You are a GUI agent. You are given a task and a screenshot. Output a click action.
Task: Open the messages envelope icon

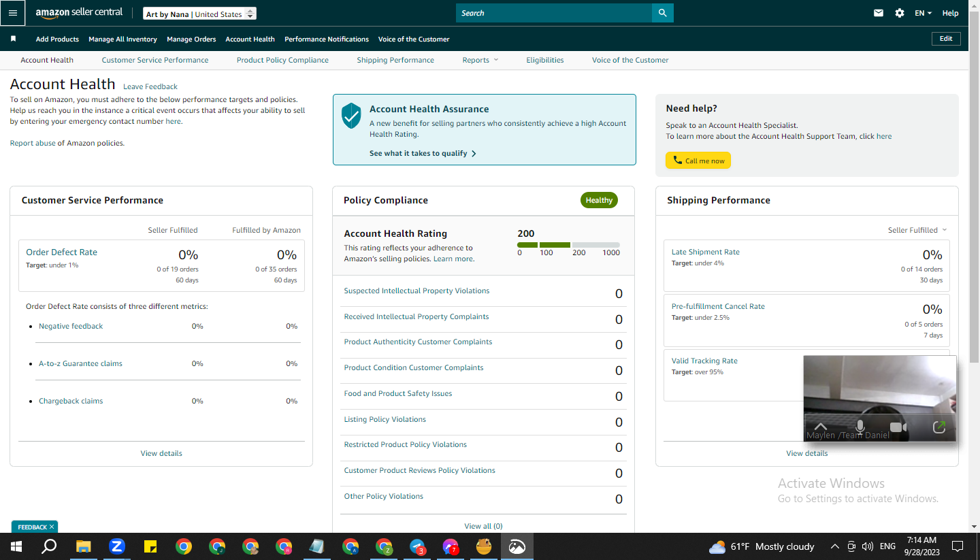(879, 13)
